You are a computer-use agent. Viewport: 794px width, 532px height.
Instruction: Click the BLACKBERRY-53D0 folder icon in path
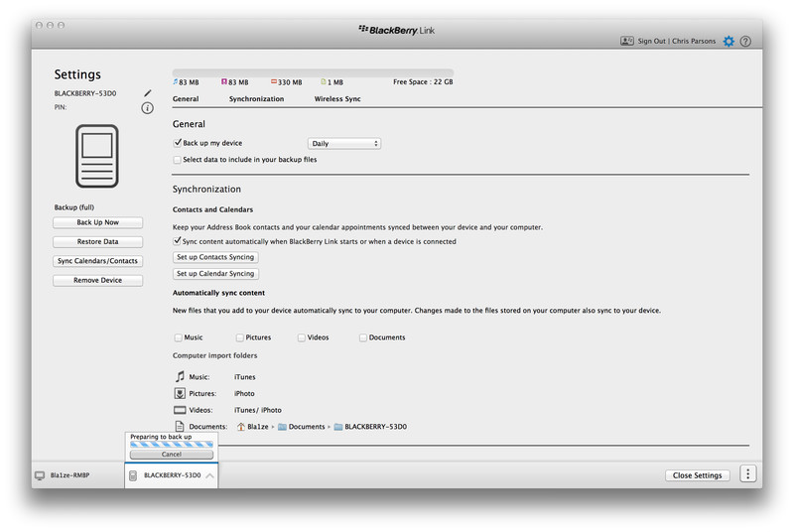click(x=338, y=427)
